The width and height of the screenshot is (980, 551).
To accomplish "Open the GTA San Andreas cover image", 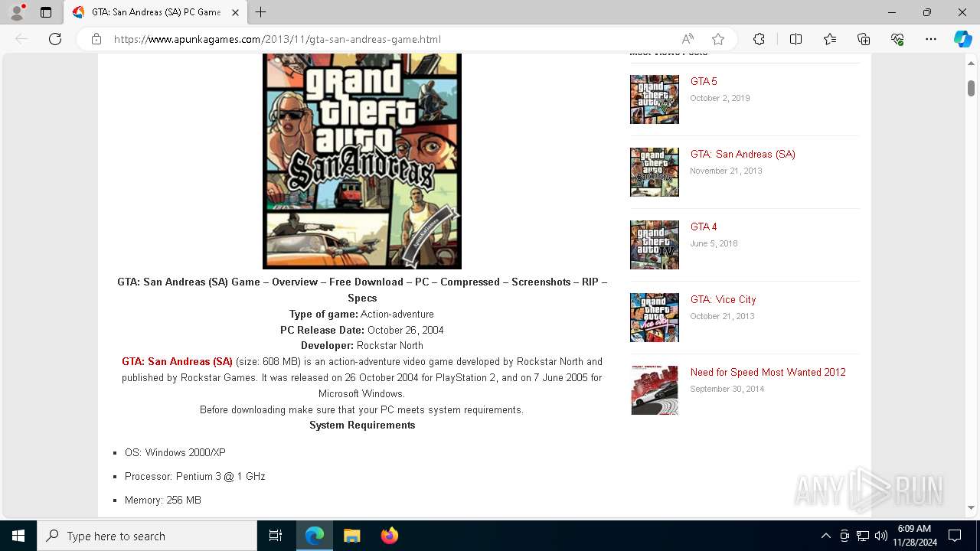I will [362, 161].
